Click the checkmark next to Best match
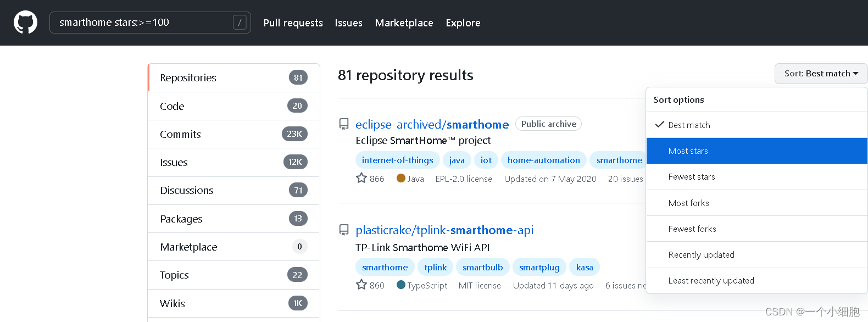The height and width of the screenshot is (322, 868). click(660, 125)
